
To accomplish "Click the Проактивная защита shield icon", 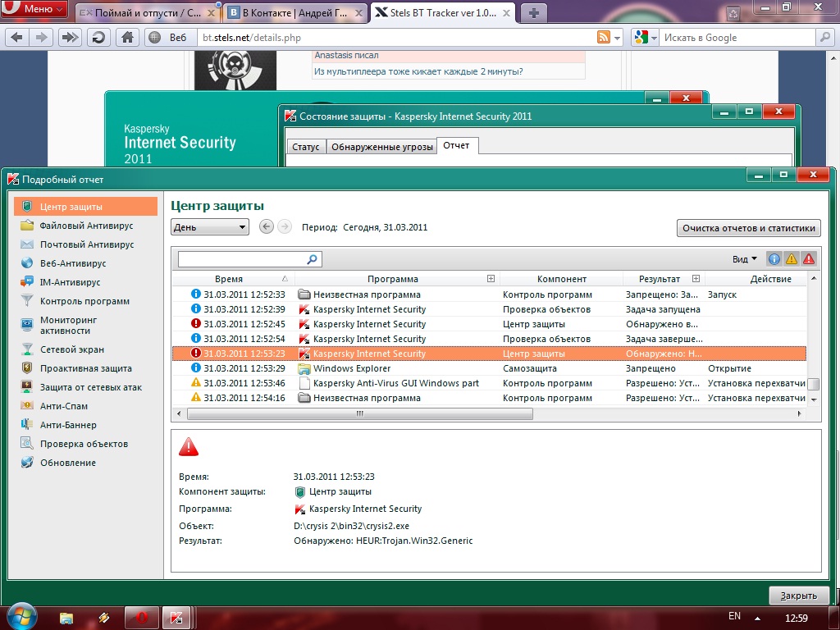I will pos(27,368).
